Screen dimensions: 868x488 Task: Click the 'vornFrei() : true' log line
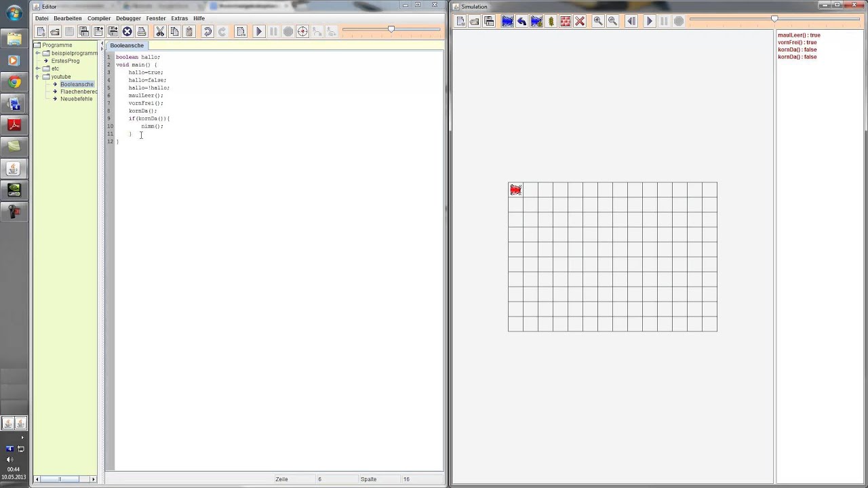797,43
